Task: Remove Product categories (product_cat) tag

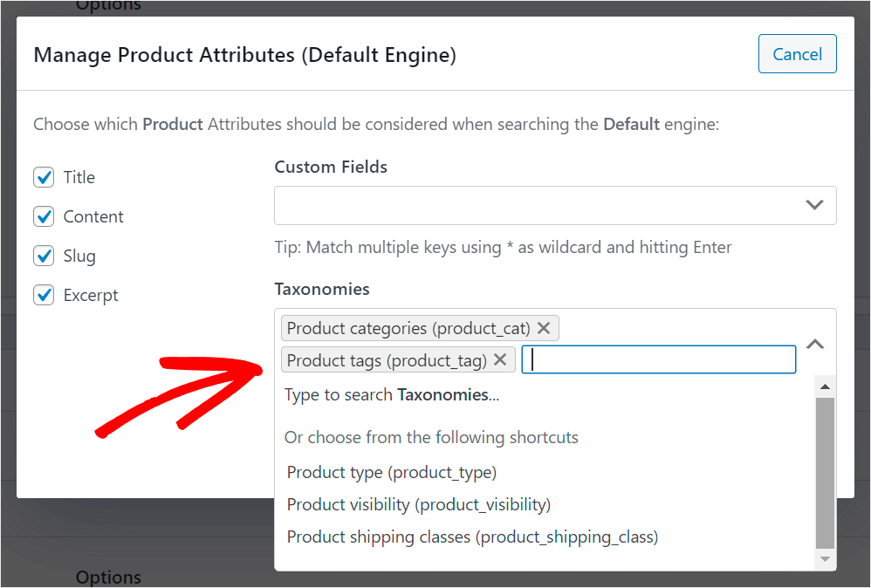Action: point(544,328)
